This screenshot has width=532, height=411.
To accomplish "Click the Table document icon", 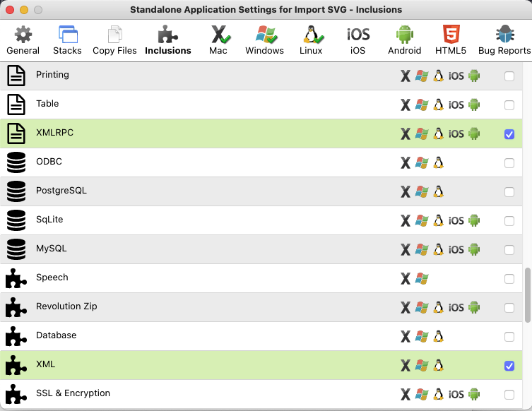I will (x=16, y=105).
